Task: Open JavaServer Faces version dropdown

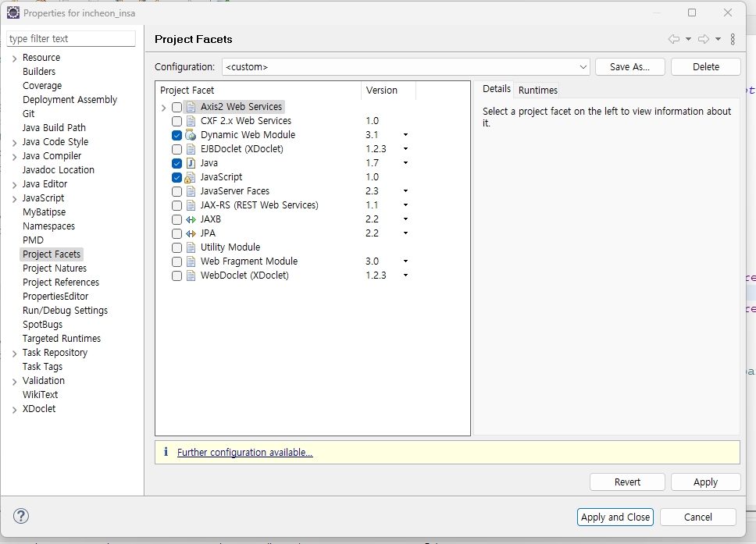Action: [x=405, y=191]
